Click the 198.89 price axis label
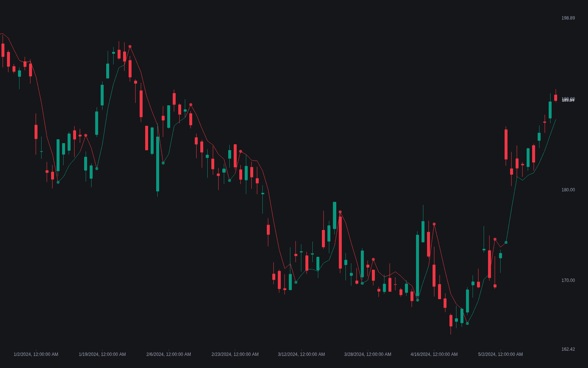The image size is (588, 368). (568, 18)
